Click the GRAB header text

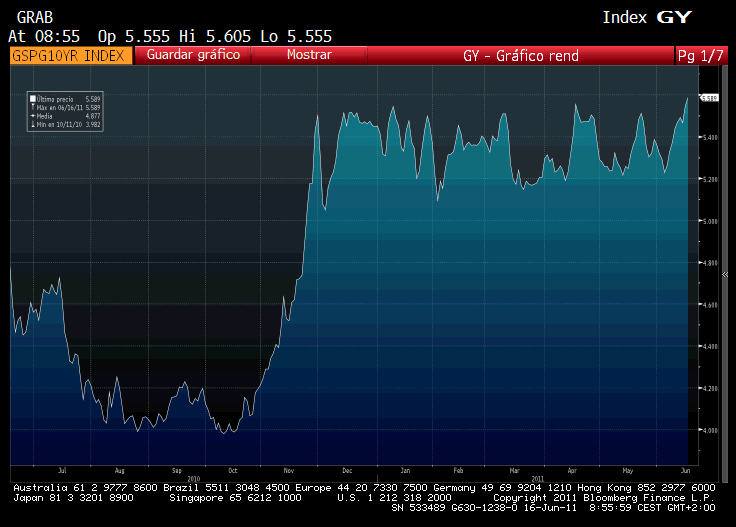[35, 17]
